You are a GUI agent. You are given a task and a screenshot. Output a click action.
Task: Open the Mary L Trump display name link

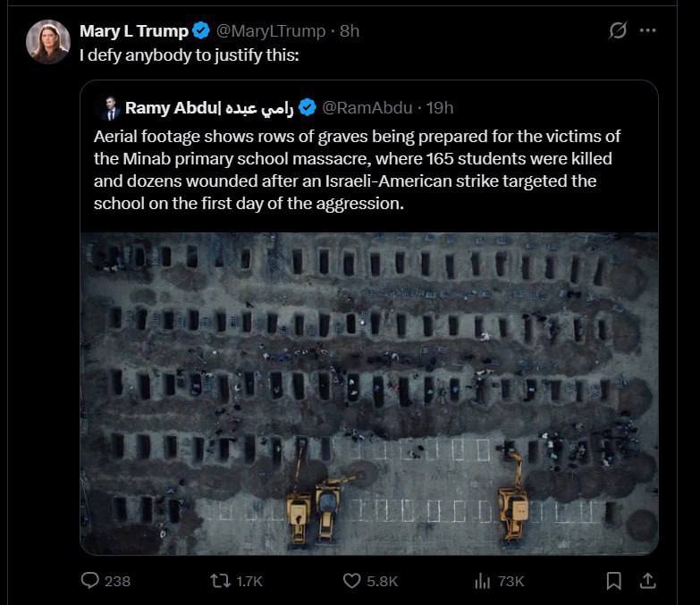(134, 31)
